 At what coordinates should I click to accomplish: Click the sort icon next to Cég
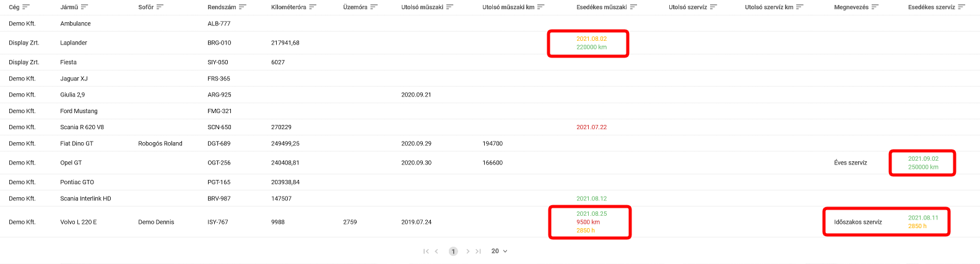coord(26,7)
